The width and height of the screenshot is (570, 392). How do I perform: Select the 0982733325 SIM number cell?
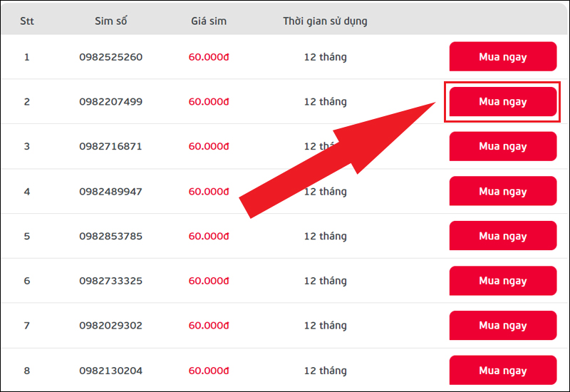click(x=110, y=281)
